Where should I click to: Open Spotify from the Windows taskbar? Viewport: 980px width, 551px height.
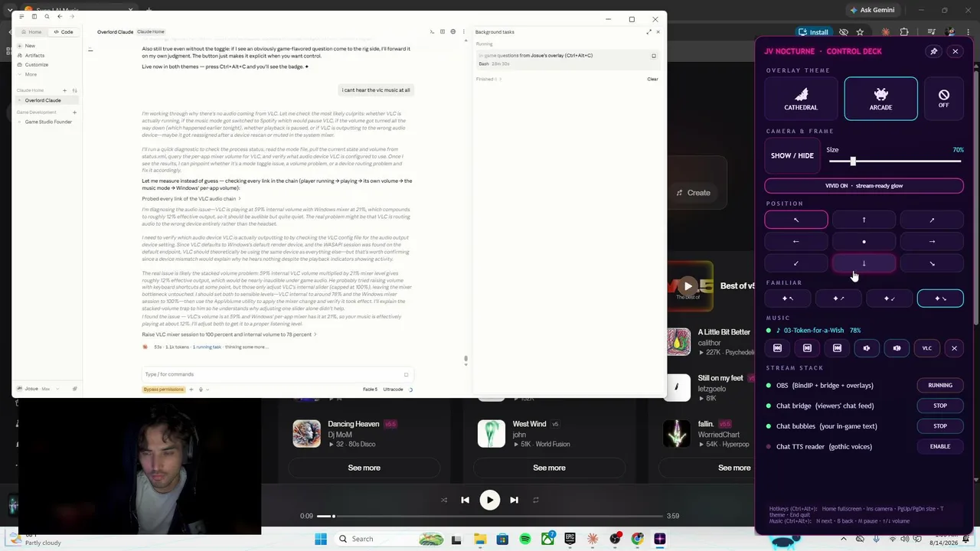coord(525,540)
